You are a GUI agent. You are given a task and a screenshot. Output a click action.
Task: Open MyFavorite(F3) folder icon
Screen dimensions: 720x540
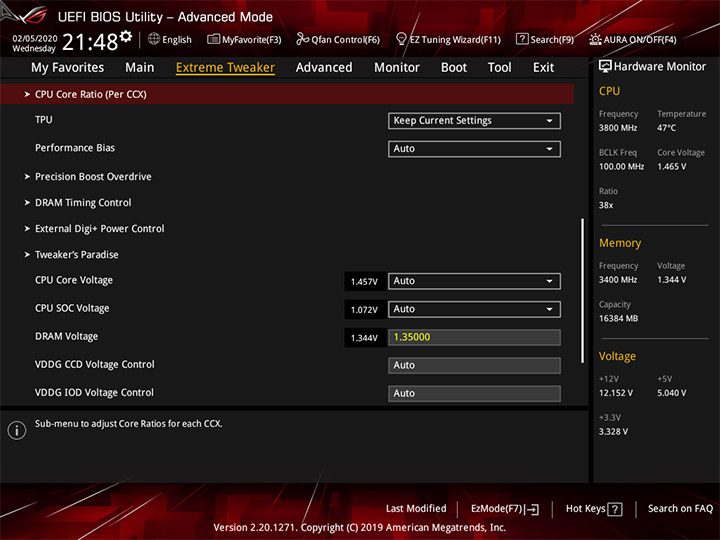tap(213, 39)
